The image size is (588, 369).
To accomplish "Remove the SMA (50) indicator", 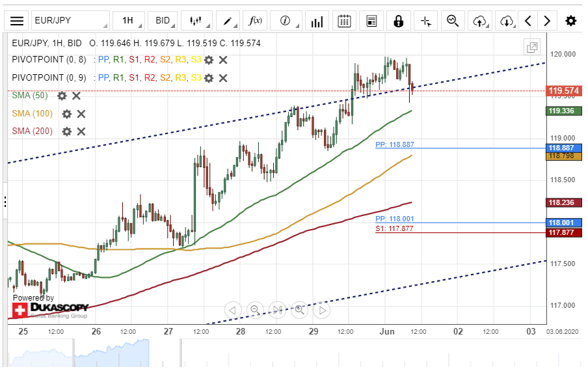I will coord(76,96).
